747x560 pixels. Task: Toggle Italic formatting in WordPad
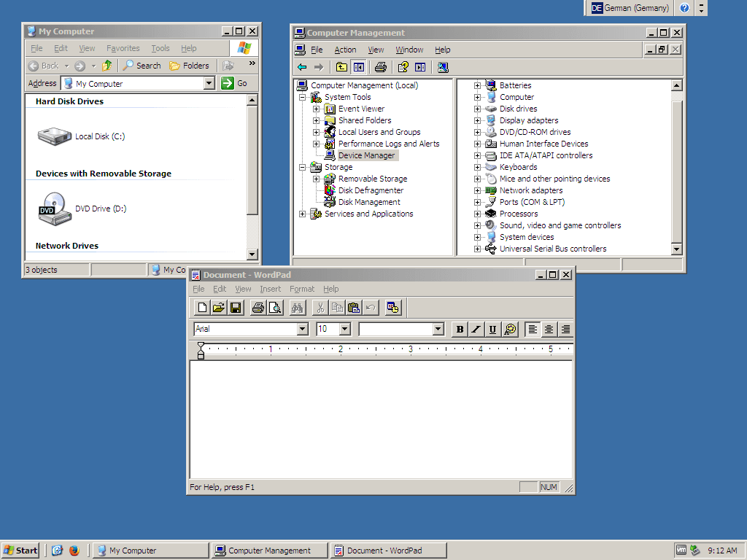(476, 329)
